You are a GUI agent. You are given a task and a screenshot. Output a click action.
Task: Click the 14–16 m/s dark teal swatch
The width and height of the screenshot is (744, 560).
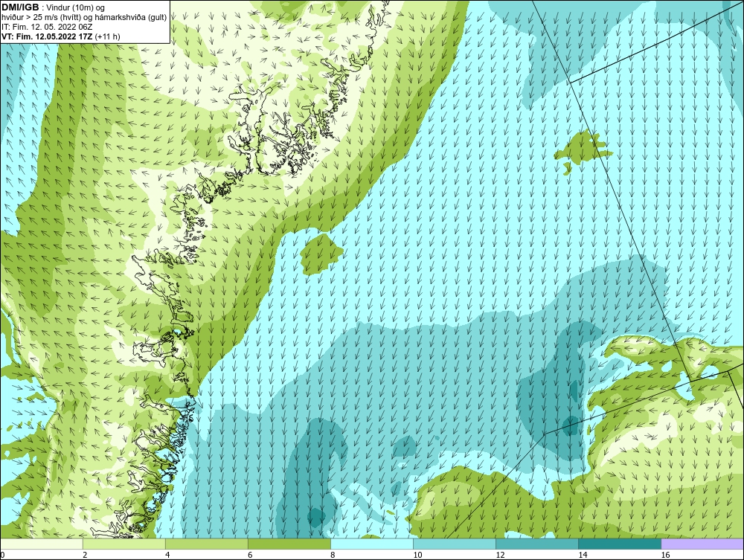(x=620, y=544)
